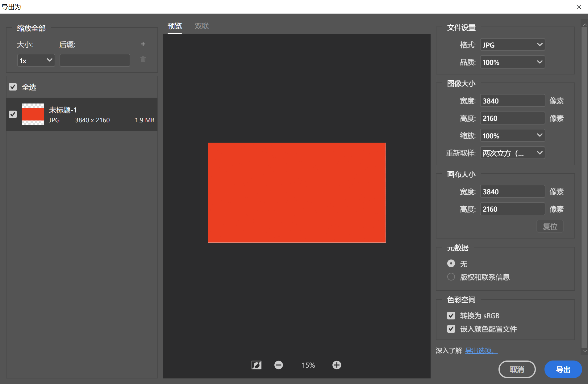Toggle the preview background color icon
This screenshot has height=384, width=588.
click(256, 365)
